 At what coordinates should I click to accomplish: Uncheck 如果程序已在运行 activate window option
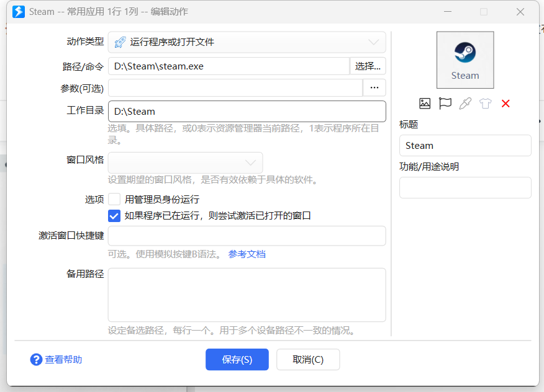pos(114,216)
